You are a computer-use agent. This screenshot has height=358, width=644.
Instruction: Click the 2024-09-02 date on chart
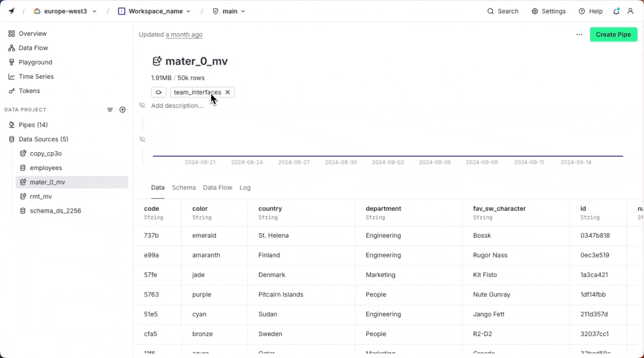(388, 163)
